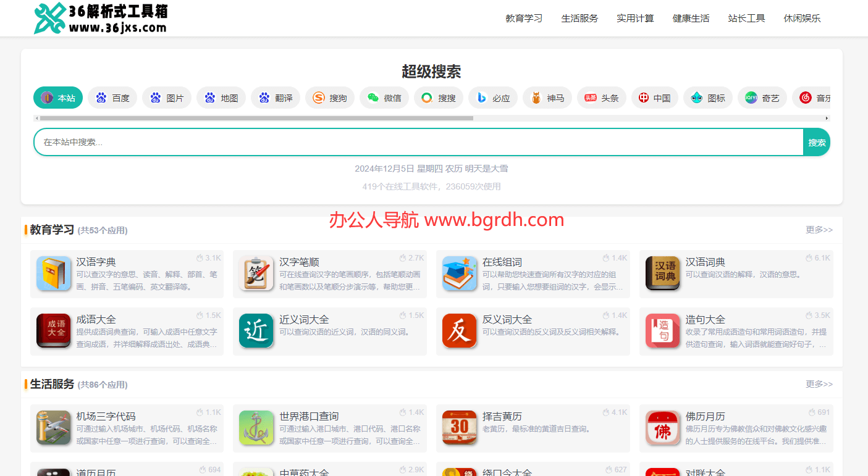Click the green 搜索 button
Viewport: 868px width, 476px height.
coord(817,142)
